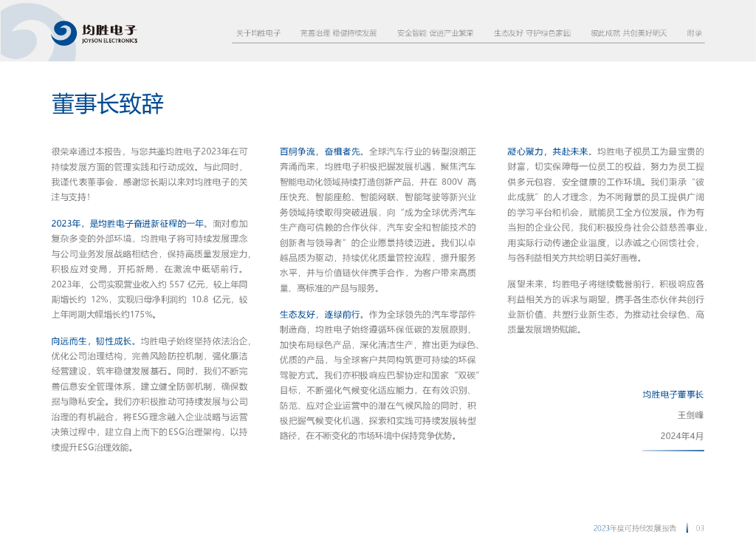Open the 附录 navigation tab
This screenshot has height=557, width=756.
coord(694,33)
